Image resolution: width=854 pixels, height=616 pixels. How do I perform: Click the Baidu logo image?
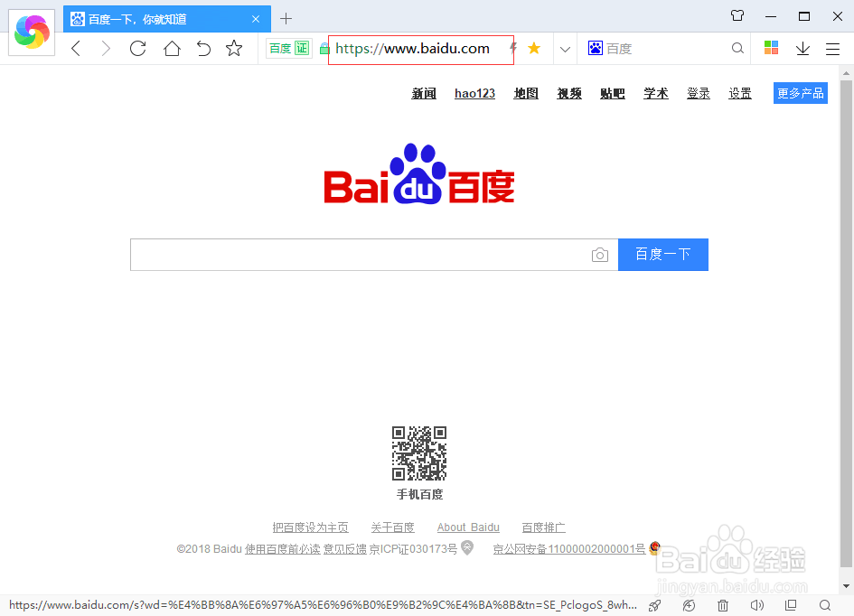tap(419, 173)
